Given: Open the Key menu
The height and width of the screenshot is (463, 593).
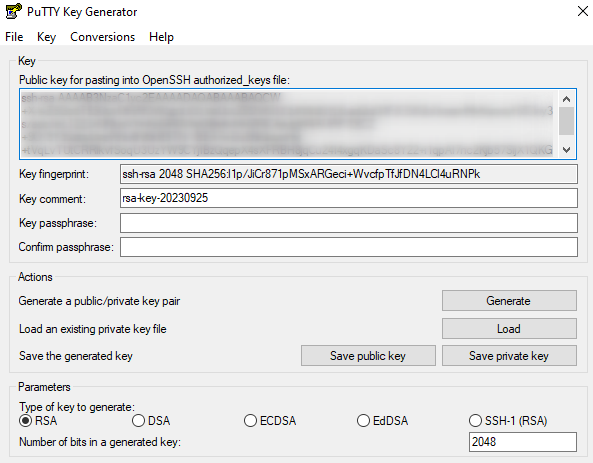Looking at the screenshot, I should [x=47, y=37].
